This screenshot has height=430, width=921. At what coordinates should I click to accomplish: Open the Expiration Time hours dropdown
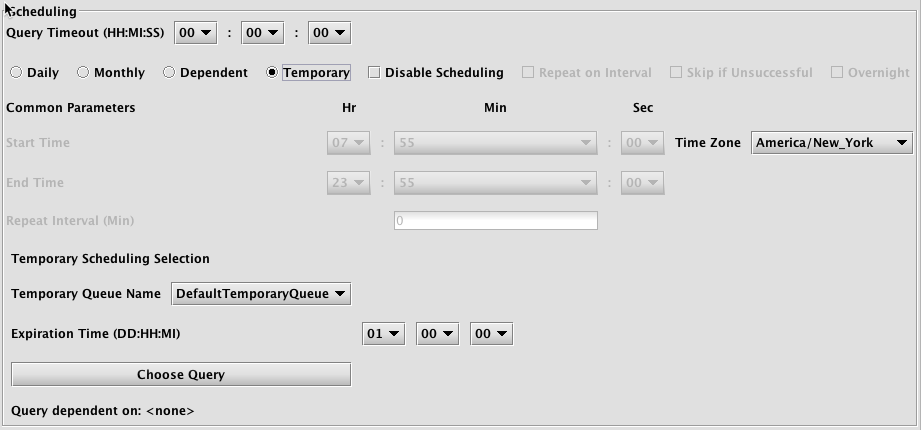[438, 334]
